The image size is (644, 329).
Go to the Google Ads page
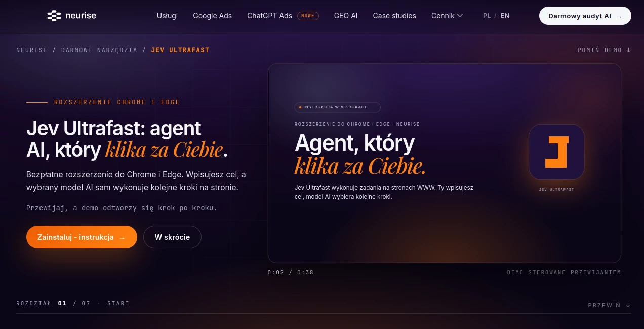pyautogui.click(x=212, y=16)
